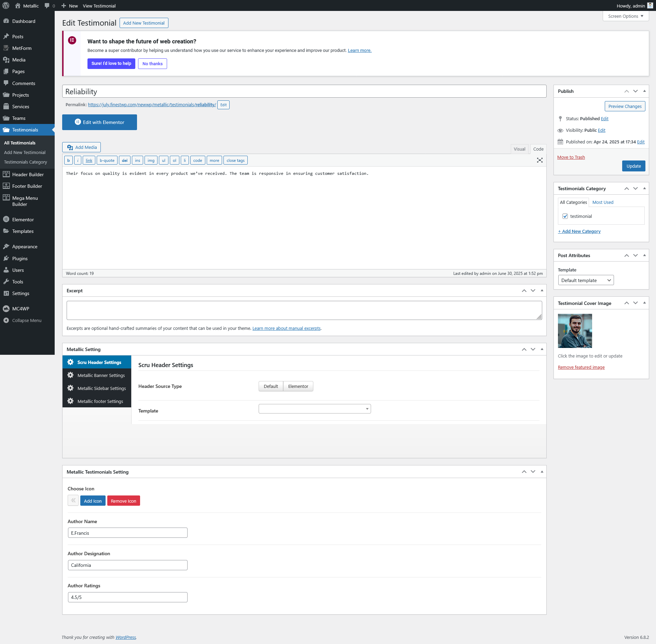Click into the Author Name input field
The image size is (656, 644).
pos(127,533)
